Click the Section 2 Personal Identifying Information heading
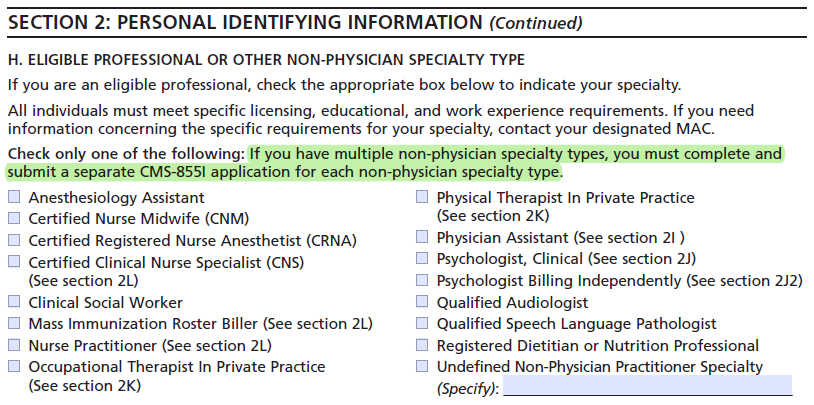The width and height of the screenshot is (814, 405). 295,22
